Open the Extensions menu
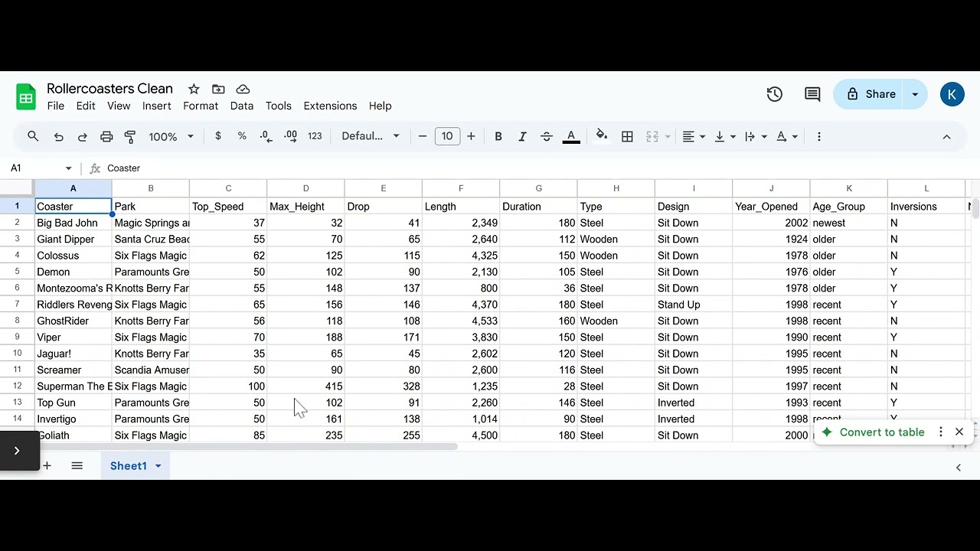980x551 pixels. pos(330,106)
